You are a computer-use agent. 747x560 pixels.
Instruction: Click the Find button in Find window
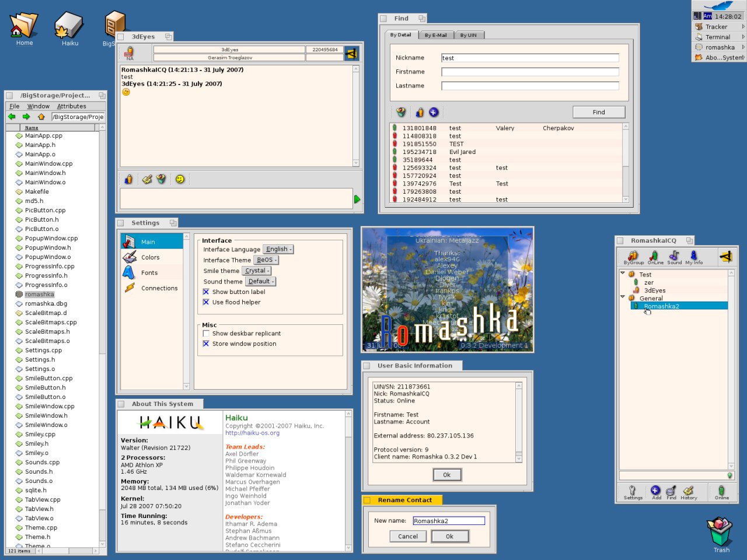point(599,112)
